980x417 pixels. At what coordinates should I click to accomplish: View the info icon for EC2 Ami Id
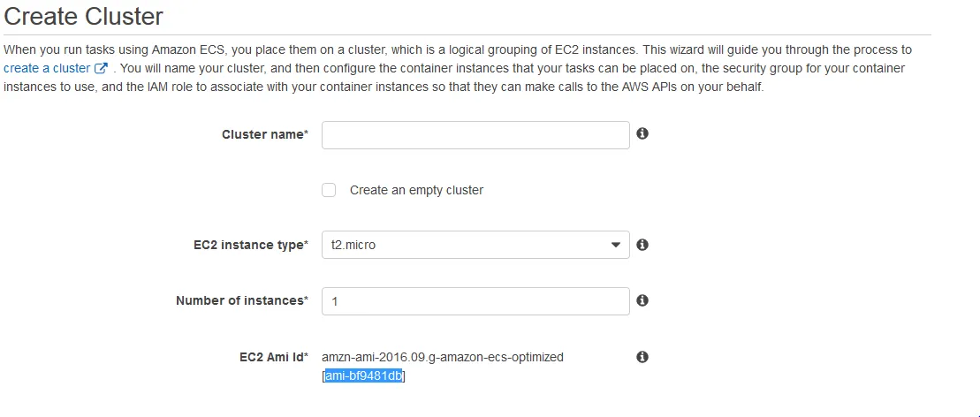coord(642,357)
